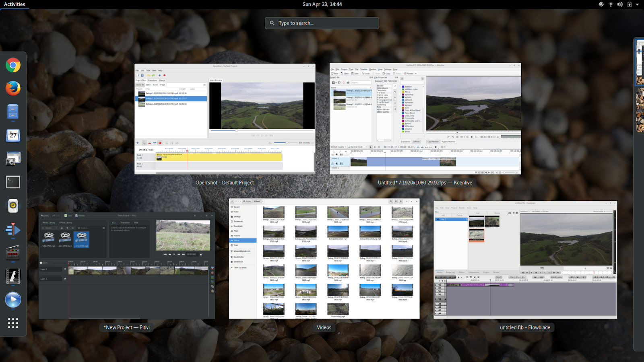This screenshot has height=362, width=644.
Task: Launch Firefox from the dock
Action: [13, 88]
